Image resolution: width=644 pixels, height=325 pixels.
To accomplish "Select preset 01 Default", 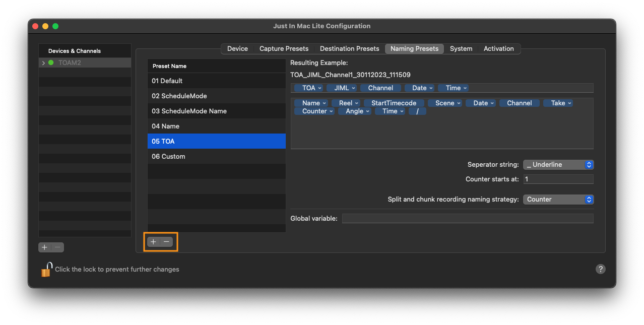I will coord(217,81).
